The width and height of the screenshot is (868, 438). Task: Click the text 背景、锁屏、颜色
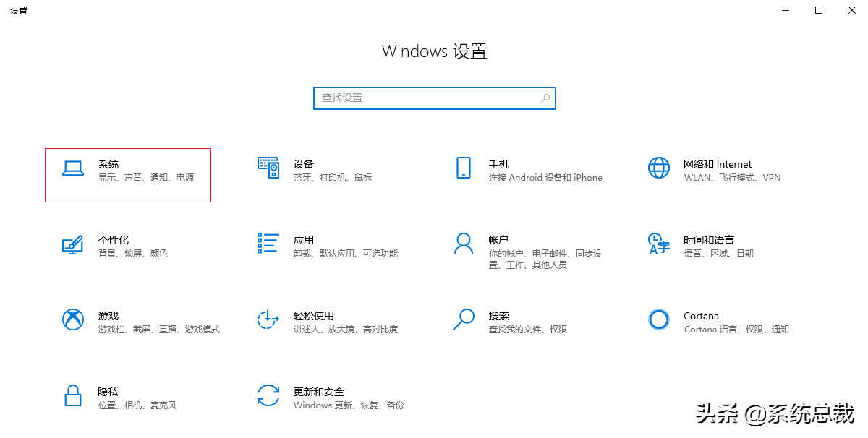pos(133,254)
